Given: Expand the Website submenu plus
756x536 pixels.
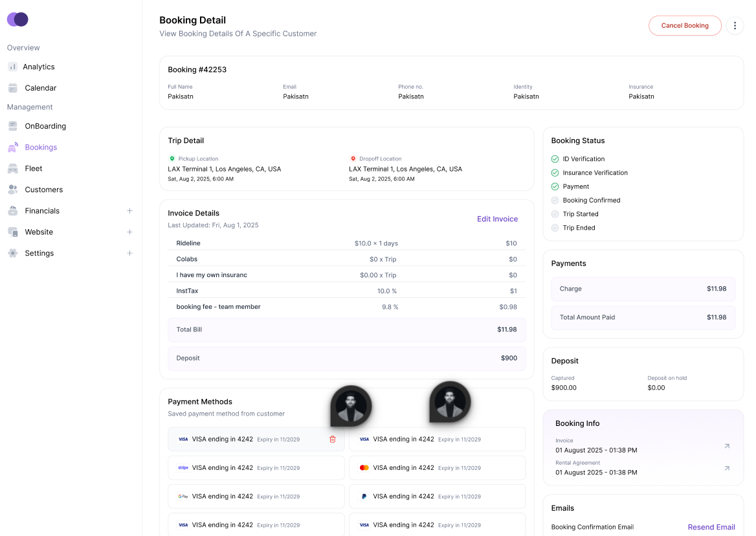Looking at the screenshot, I should point(129,232).
